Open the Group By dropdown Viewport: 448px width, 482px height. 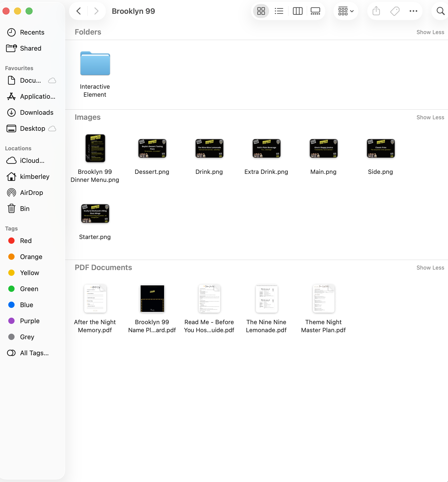(x=346, y=11)
